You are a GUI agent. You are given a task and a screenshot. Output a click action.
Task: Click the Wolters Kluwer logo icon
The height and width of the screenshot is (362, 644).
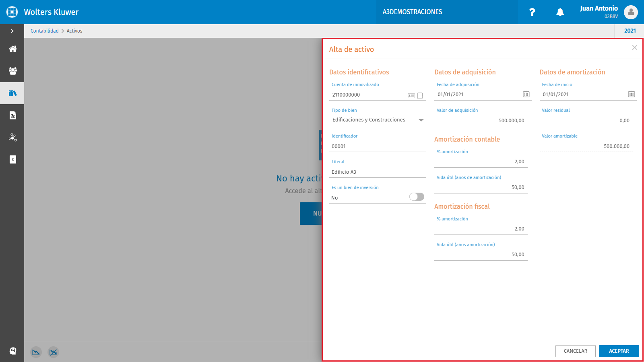click(x=12, y=12)
